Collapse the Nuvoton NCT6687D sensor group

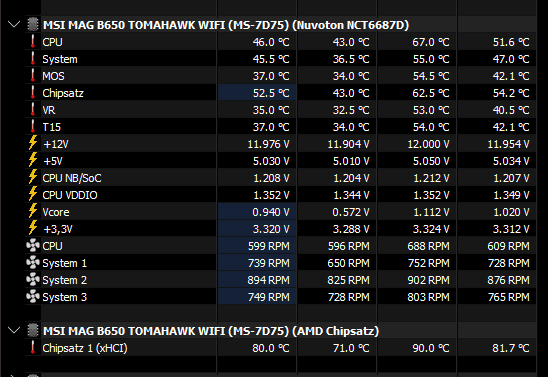[x=14, y=24]
